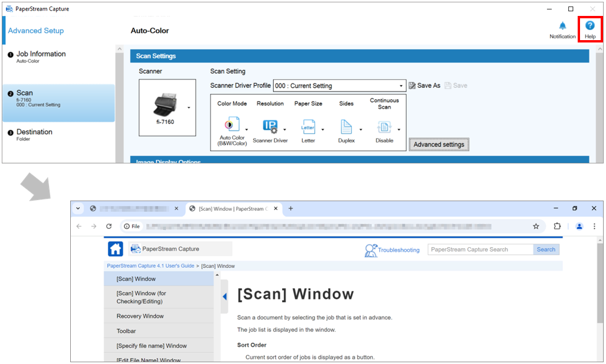606x364 pixels.
Task: Select the fi-7160 scanner image
Action: pos(165,104)
